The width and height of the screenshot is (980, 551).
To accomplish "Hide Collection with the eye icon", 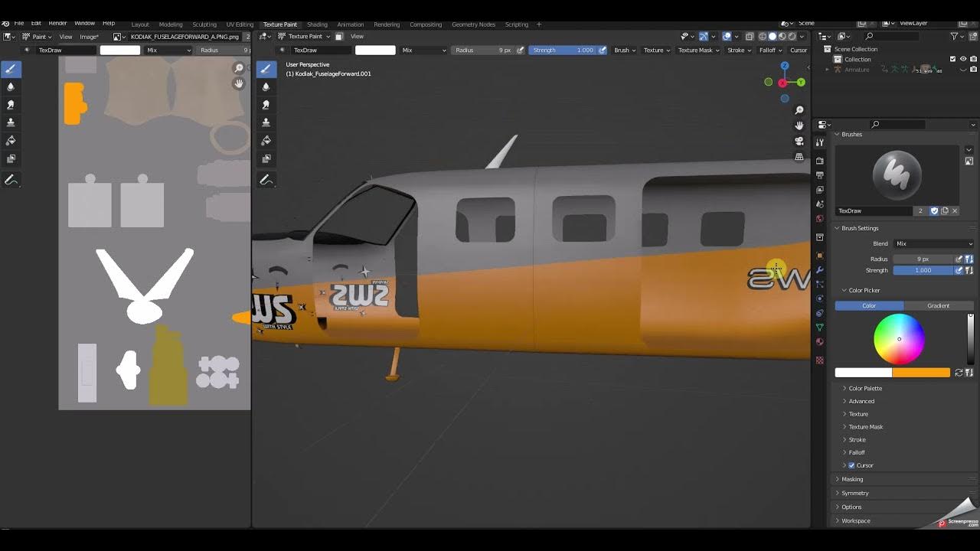I will pos(963,59).
